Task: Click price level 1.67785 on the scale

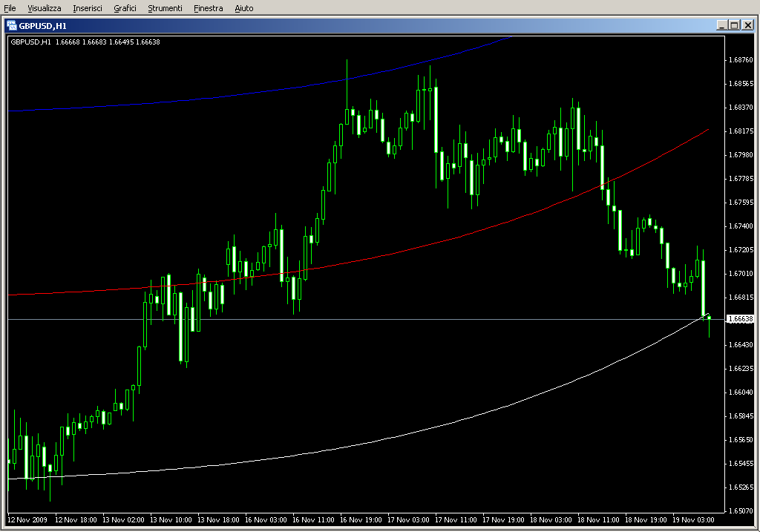Action: pos(741,179)
